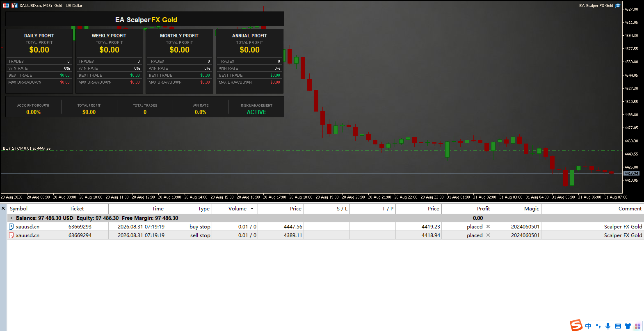The image size is (644, 331).
Task: Click the sell stop order row icon
Action: tap(11, 235)
